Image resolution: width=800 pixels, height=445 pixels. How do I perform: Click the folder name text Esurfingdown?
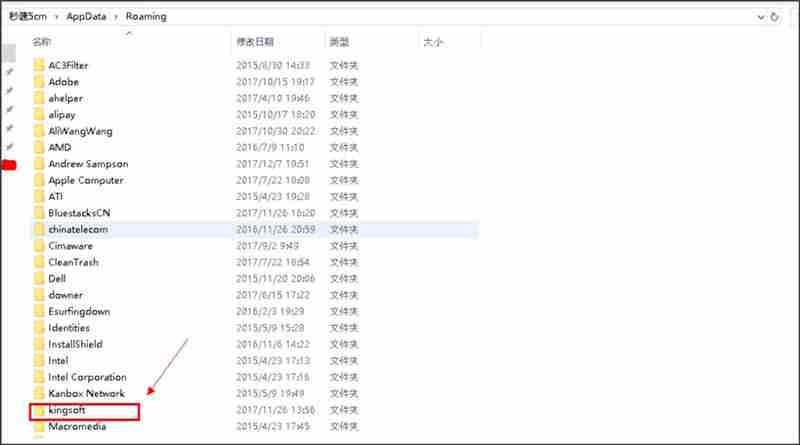tap(79, 311)
